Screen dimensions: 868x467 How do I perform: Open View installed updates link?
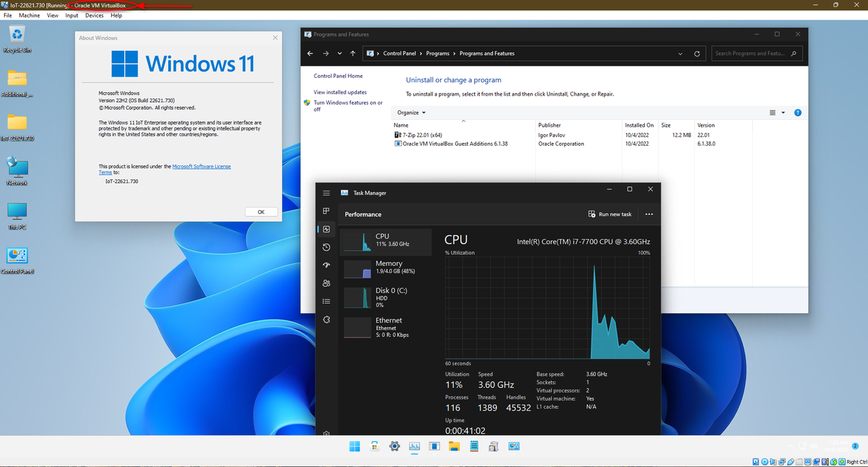click(x=340, y=92)
